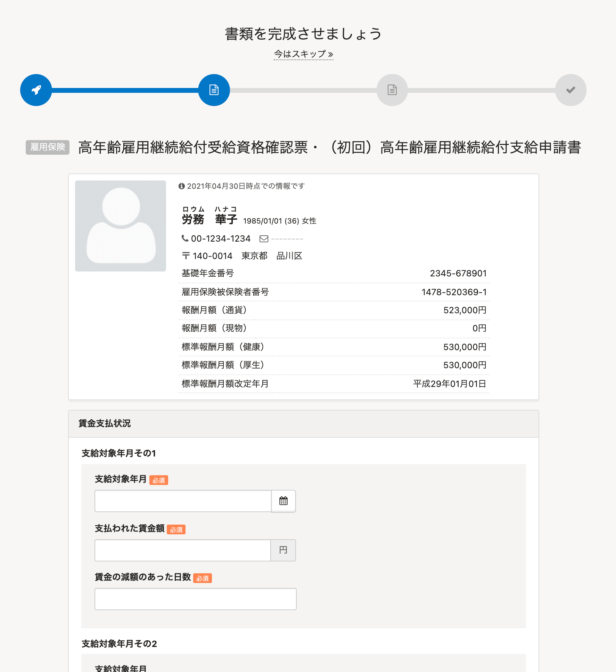
Task: Click the katakana reading ロウム ハナコ
Action: (x=210, y=209)
